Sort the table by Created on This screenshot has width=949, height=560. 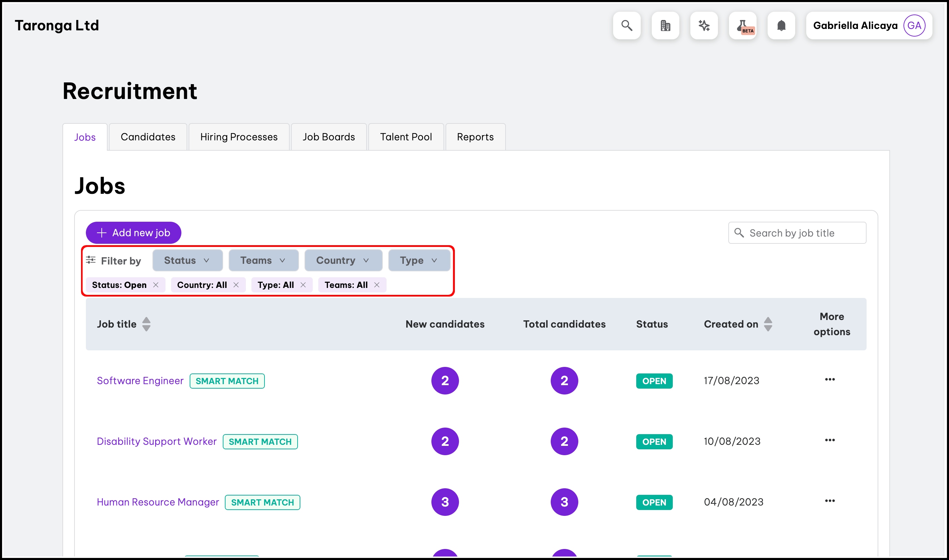point(768,324)
